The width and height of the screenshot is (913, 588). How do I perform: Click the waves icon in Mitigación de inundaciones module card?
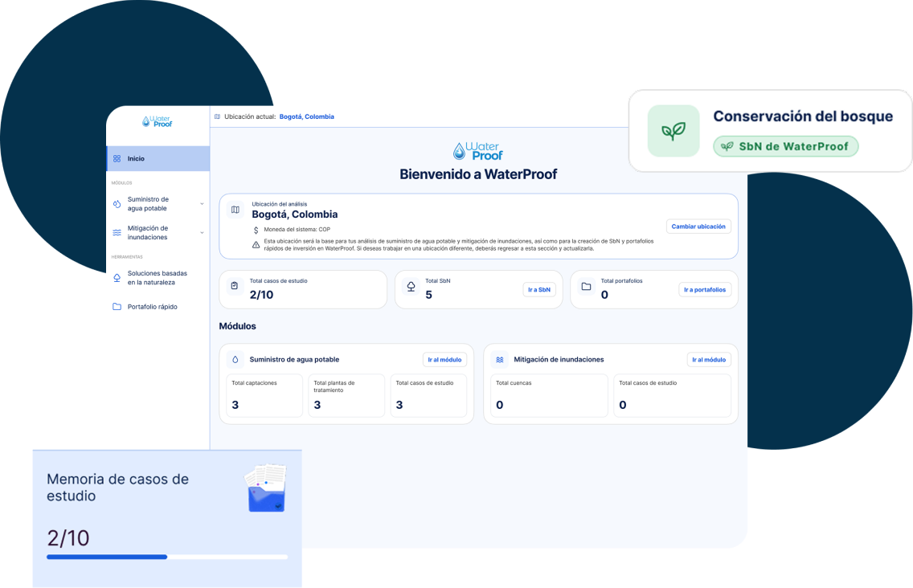(x=500, y=360)
